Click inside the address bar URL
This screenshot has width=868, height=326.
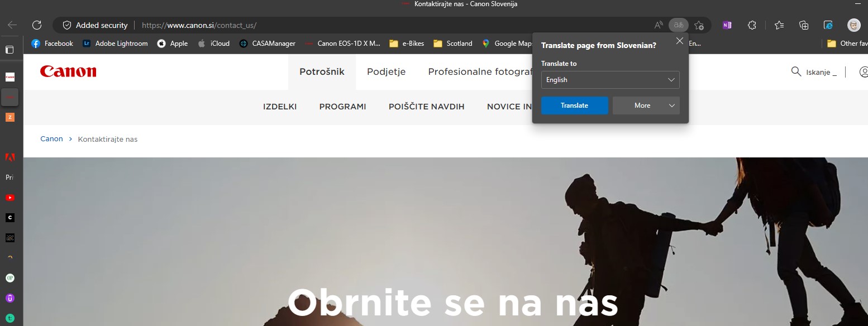(x=198, y=25)
